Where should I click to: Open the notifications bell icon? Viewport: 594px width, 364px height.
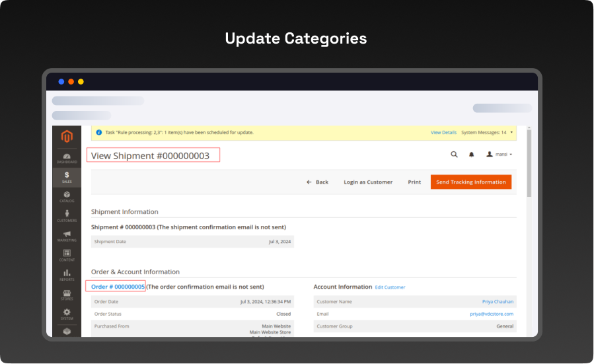[472, 154]
